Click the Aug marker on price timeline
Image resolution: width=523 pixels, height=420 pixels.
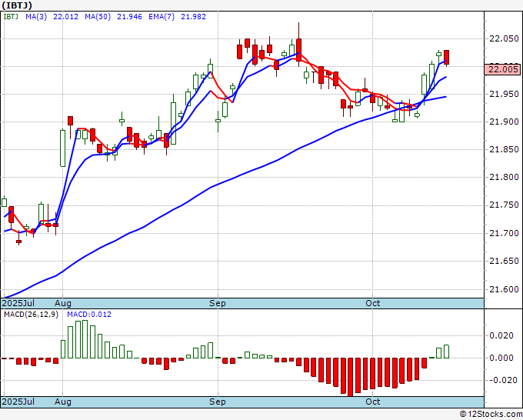63,303
